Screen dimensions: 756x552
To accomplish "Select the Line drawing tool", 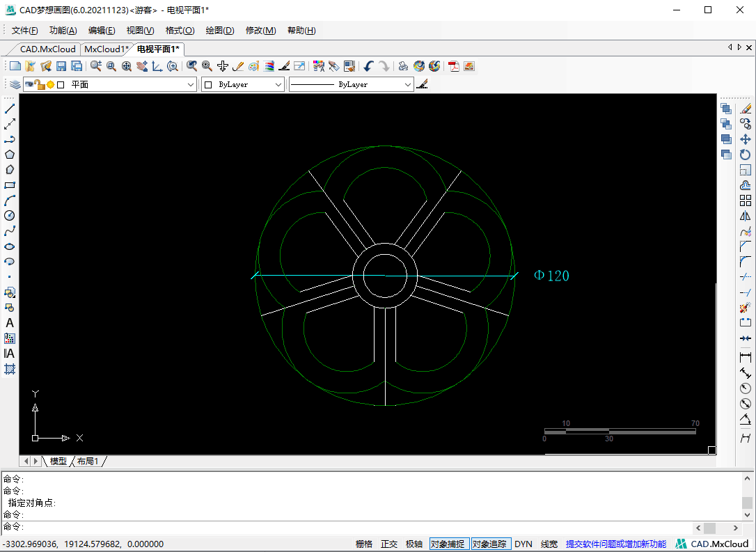I will [10, 109].
